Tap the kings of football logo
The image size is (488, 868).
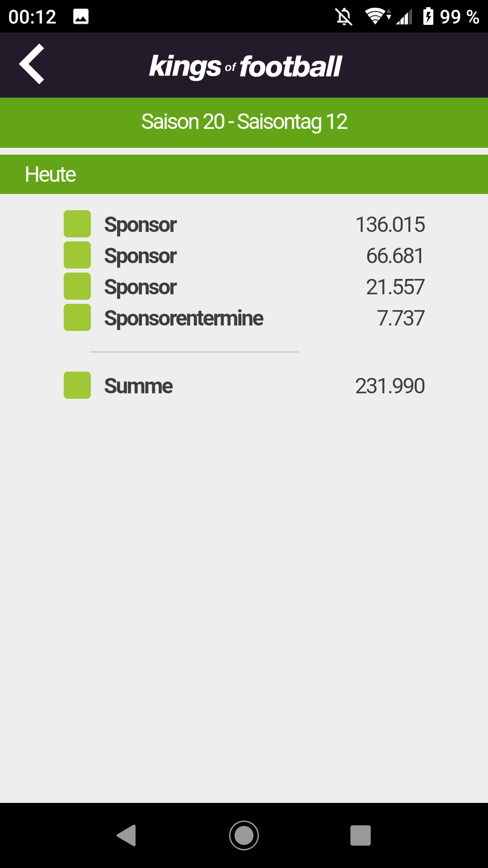(x=245, y=67)
